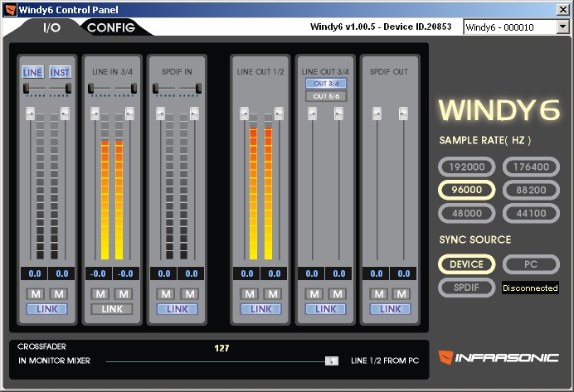Click the crossfader value 127

221,348
